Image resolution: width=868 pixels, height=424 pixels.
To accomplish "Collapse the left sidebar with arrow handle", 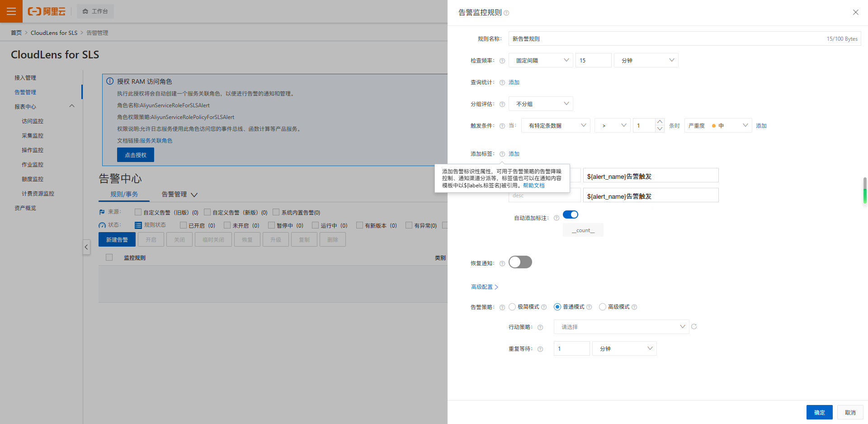I will pyautogui.click(x=86, y=247).
